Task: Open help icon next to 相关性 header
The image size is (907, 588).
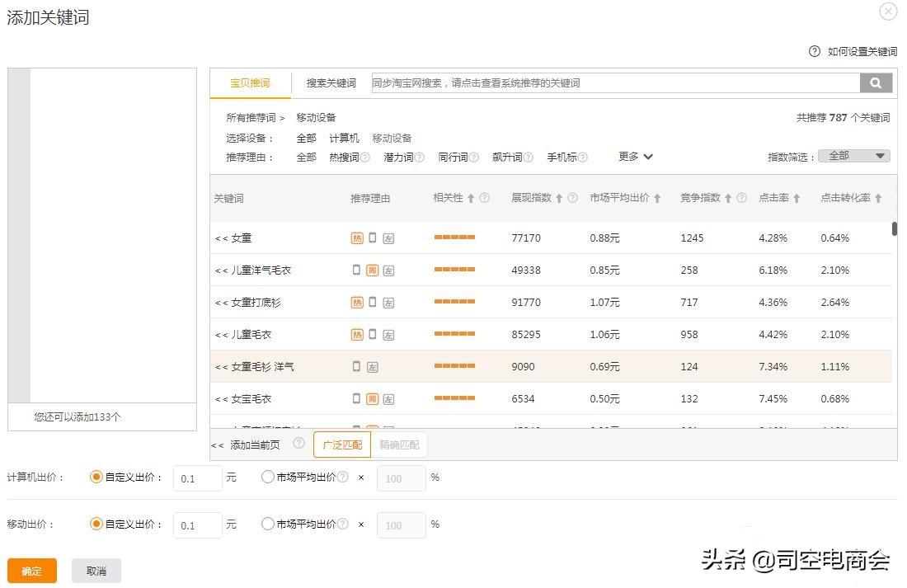Action: click(x=485, y=198)
